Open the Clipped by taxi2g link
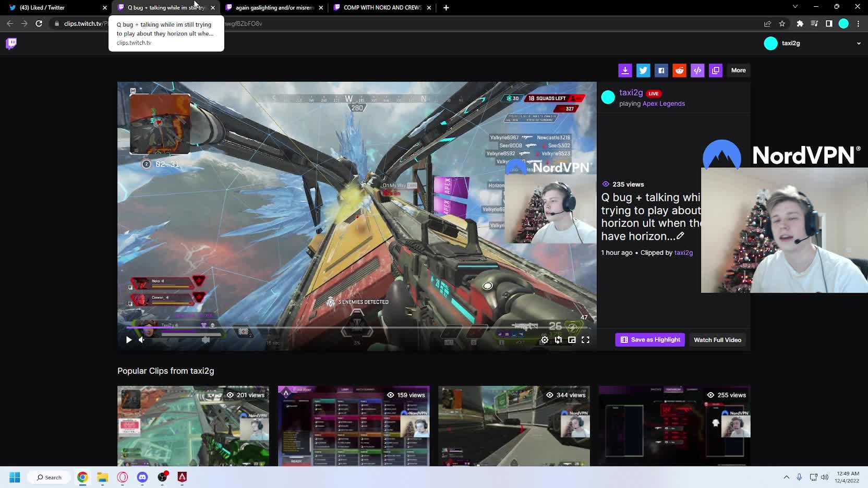This screenshot has width=868, height=488. click(683, 253)
